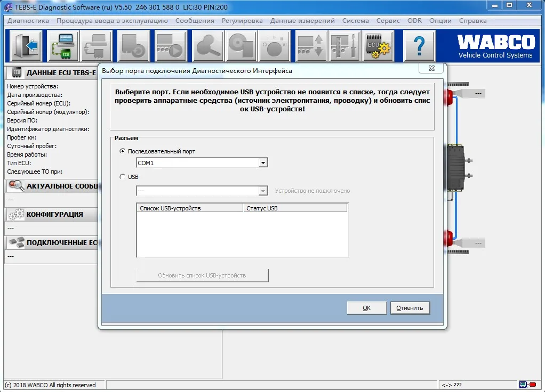This screenshot has width=545, height=392.
Task: Click the Дата производства label
Action: point(35,95)
